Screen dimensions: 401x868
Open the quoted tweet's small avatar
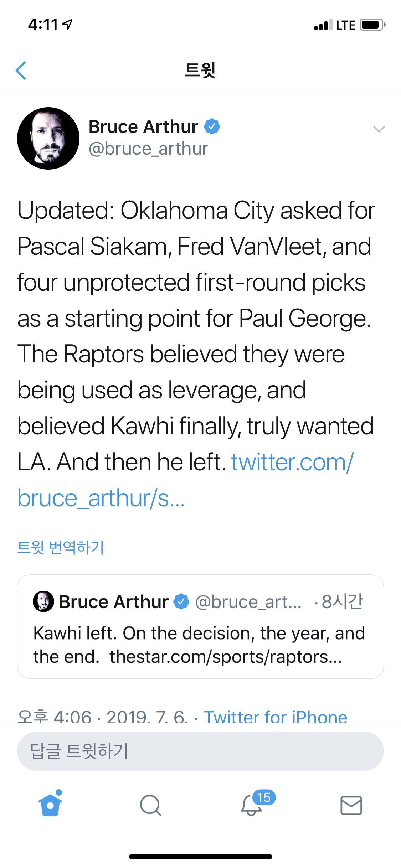point(43,602)
